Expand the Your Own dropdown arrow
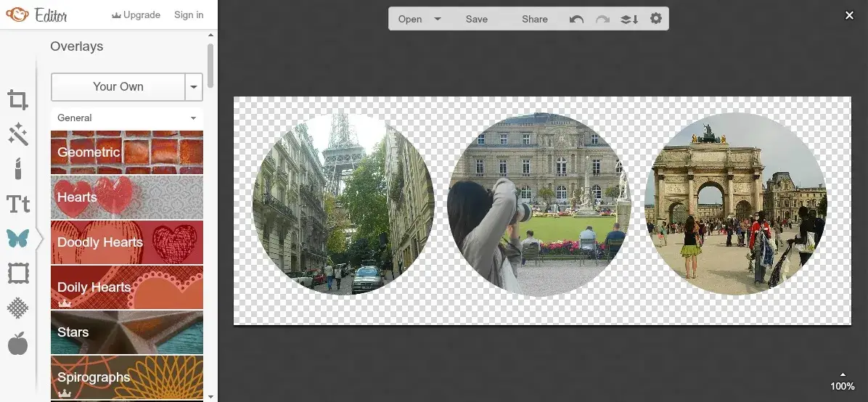868x402 pixels. (194, 87)
